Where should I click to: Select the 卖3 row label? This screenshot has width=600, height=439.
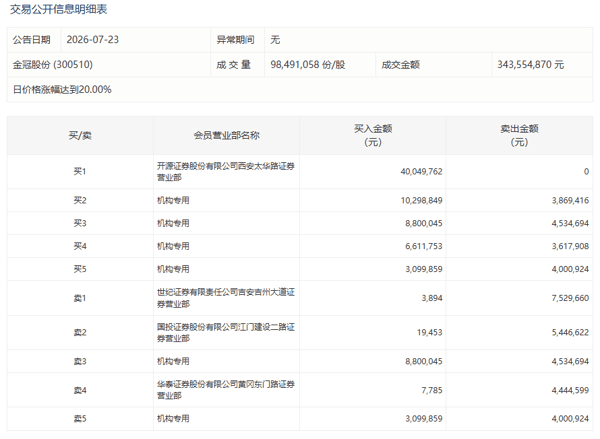(x=80, y=361)
